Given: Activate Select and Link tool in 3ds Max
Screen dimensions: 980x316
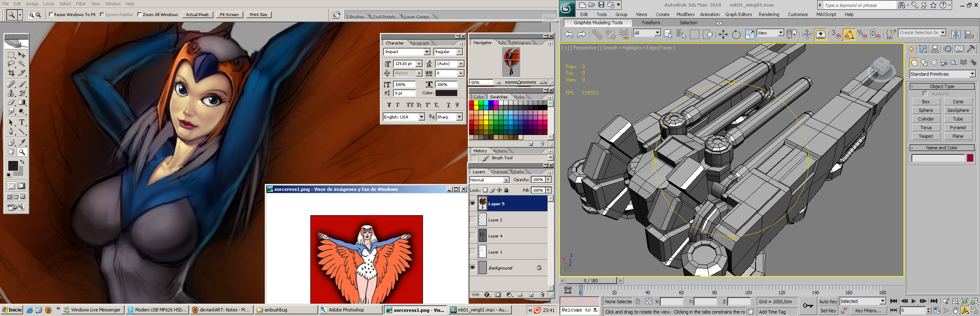Looking at the screenshot, I should pyautogui.click(x=597, y=35).
